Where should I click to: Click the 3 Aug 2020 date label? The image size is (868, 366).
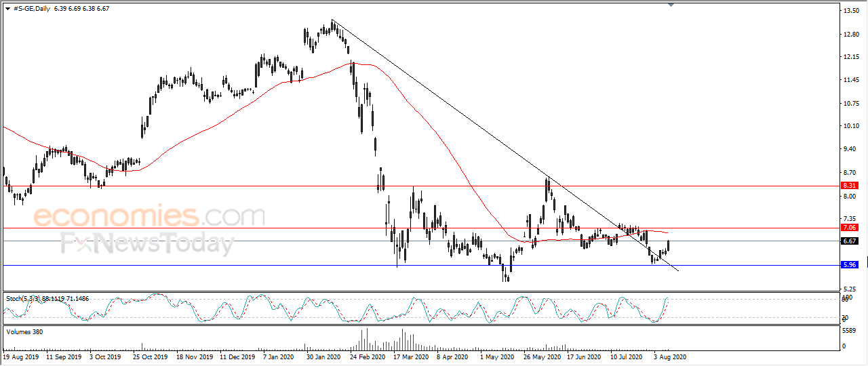coord(669,356)
